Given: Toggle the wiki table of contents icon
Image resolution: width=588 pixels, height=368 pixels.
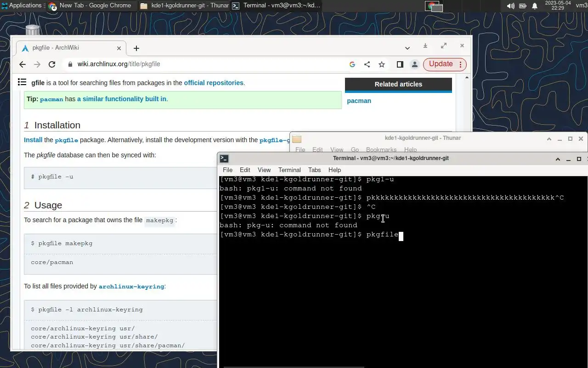Looking at the screenshot, I should tap(22, 82).
